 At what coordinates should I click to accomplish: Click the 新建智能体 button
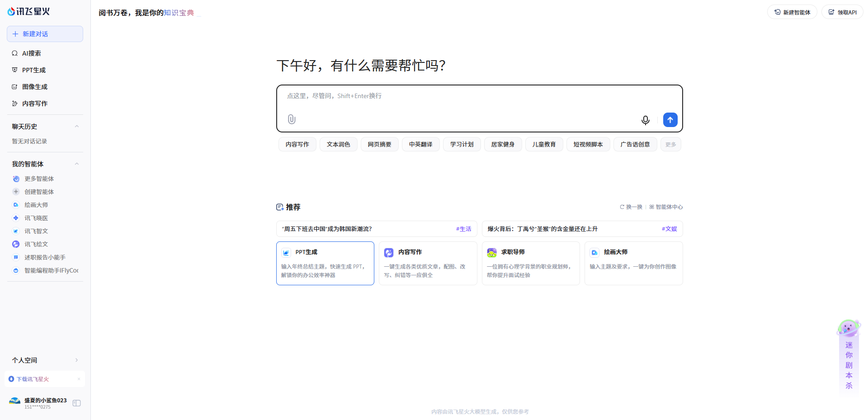click(792, 12)
